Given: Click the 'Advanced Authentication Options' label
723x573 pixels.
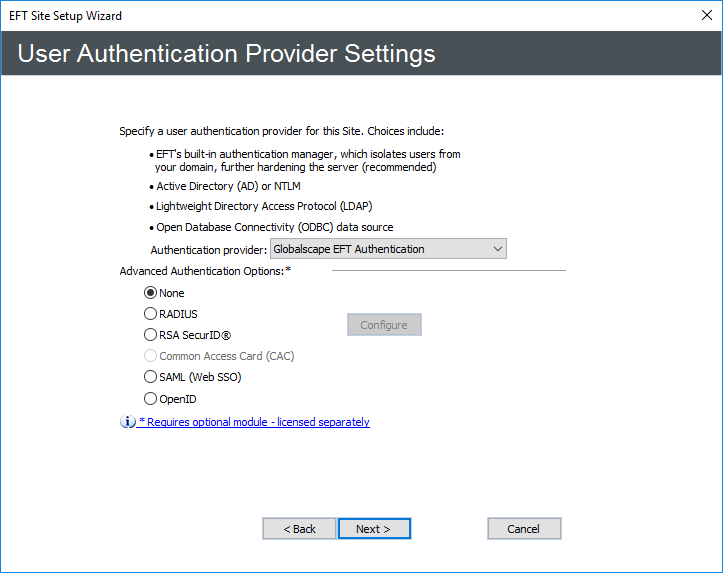Looking at the screenshot, I should tap(204, 271).
